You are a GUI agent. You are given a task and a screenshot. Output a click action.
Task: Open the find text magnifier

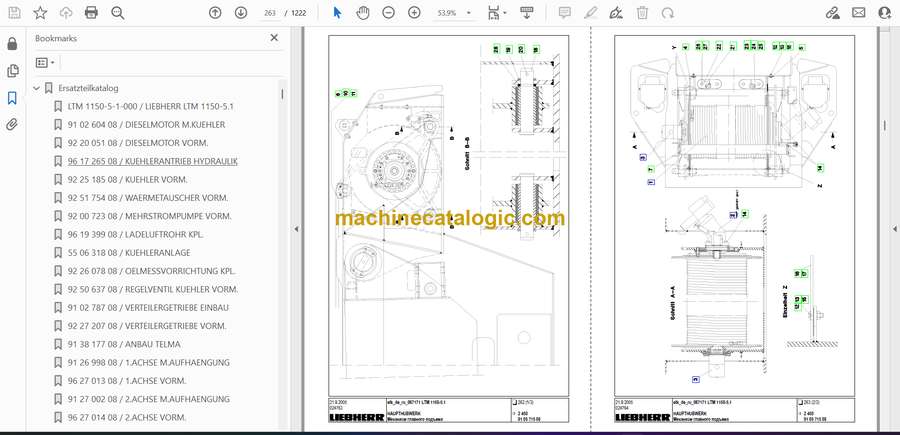[118, 13]
